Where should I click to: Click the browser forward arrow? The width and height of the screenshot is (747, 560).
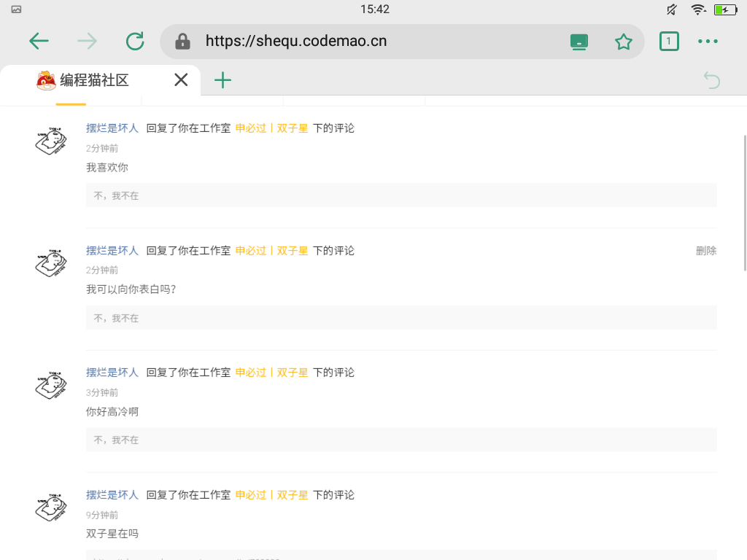(87, 42)
